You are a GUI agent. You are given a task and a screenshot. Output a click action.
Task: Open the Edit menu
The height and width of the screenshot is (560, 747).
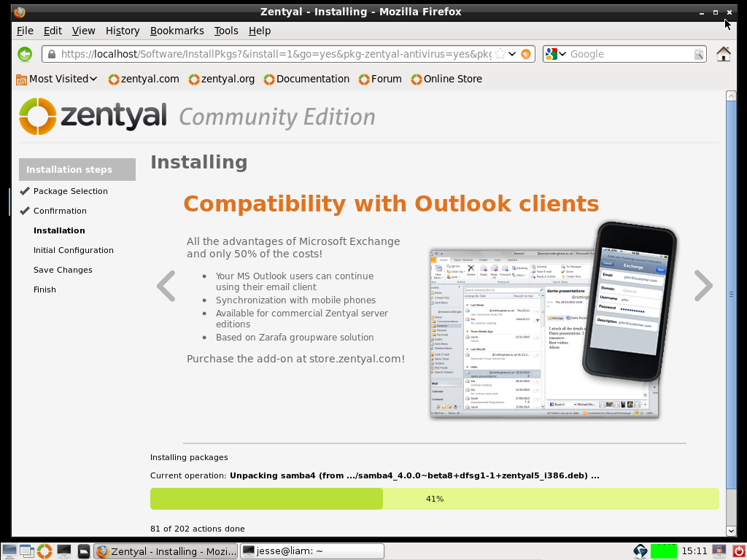53,31
